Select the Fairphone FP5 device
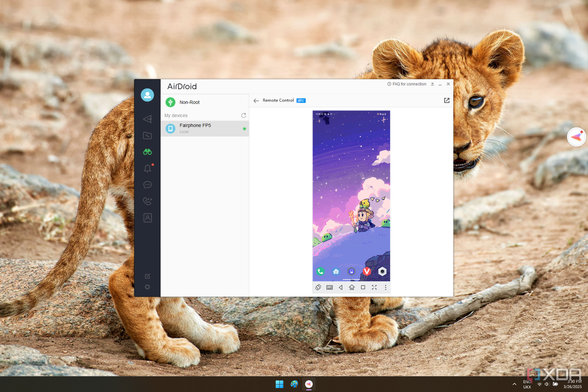Image resolution: width=588 pixels, height=392 pixels. (204, 129)
